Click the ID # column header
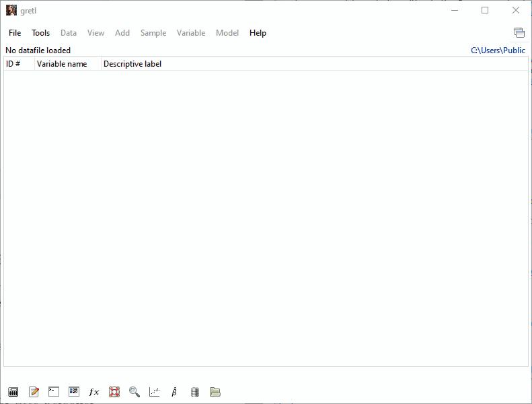 [x=19, y=64]
